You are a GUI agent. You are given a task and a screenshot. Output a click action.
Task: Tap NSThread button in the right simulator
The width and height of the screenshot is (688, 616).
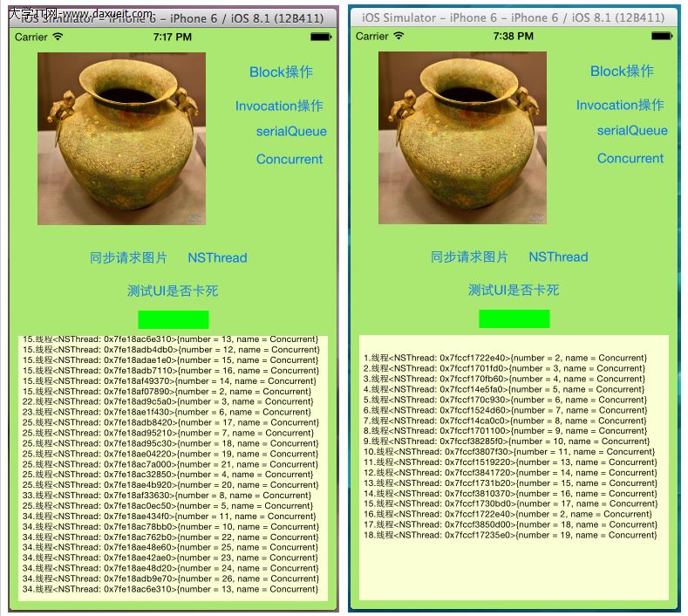click(x=558, y=257)
